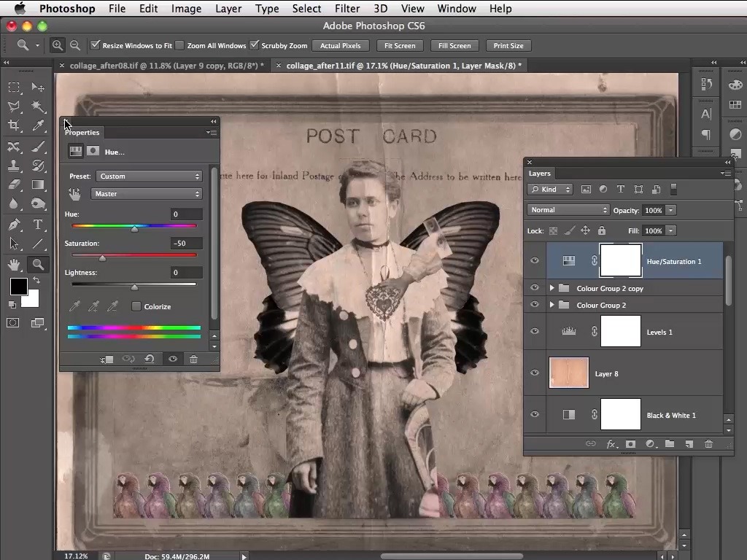Enable the Colorize checkbox

[136, 306]
